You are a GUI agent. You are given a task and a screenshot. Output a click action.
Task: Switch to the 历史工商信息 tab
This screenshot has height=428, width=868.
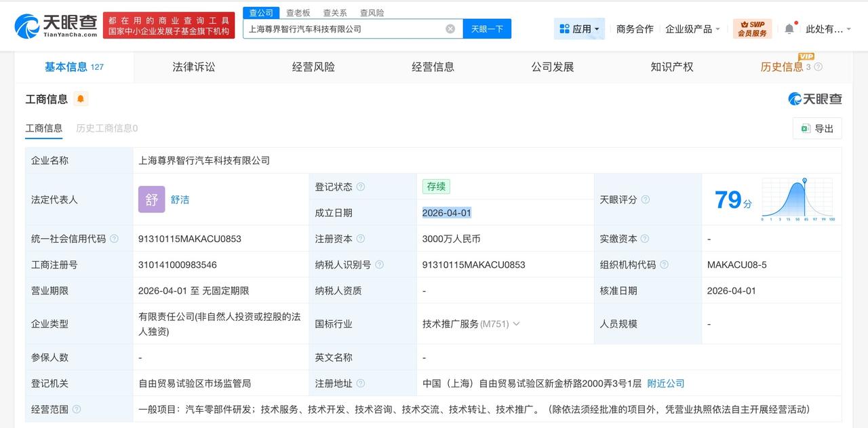[x=106, y=128]
